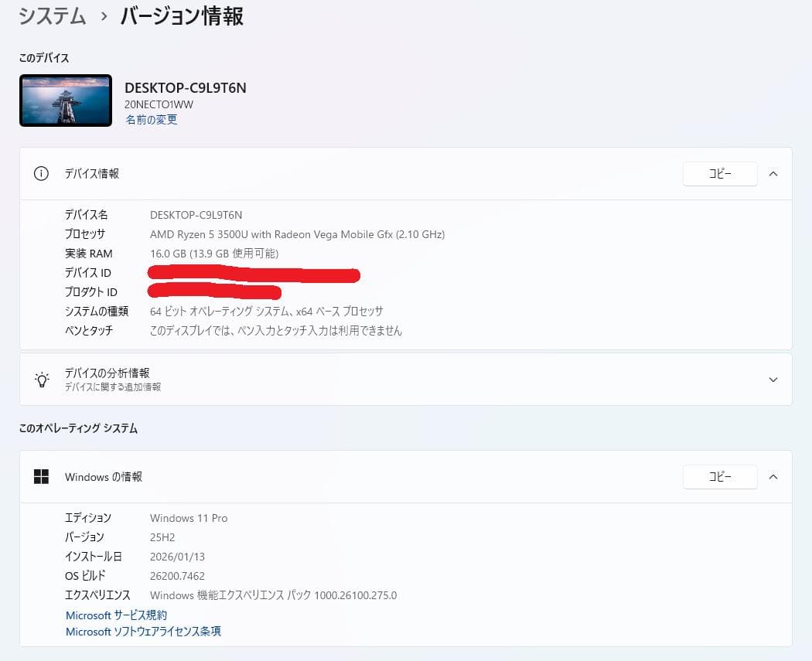This screenshot has width=812, height=661.
Task: Open the Microsoft ソフトウェアライセンス条項 link
Action: pyautogui.click(x=142, y=632)
